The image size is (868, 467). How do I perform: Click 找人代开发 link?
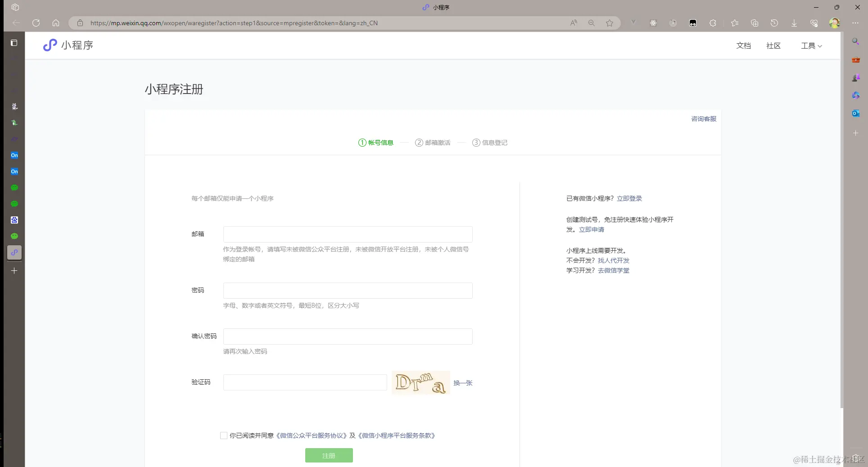[614, 260]
